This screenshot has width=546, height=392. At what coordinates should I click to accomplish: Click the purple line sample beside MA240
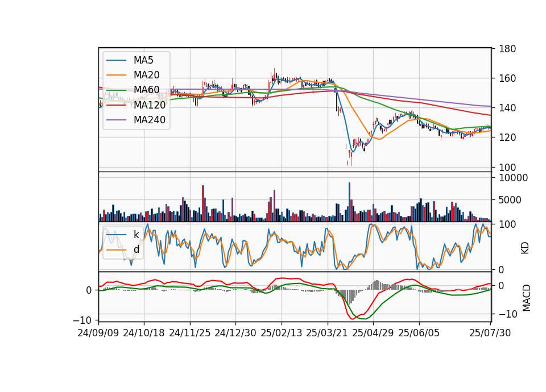coord(116,120)
